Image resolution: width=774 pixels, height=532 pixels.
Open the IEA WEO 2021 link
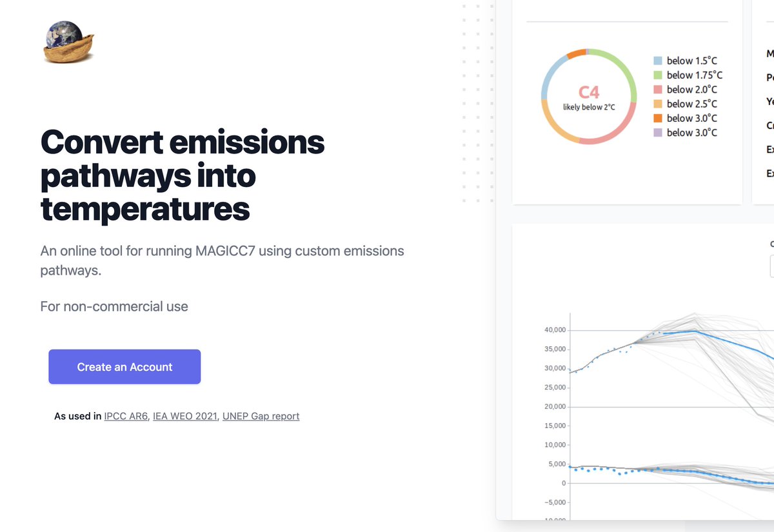[185, 417]
